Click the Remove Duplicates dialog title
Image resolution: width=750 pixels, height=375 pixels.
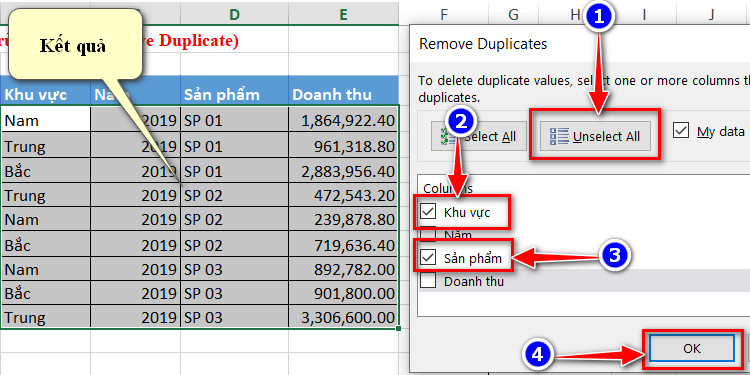point(483,44)
